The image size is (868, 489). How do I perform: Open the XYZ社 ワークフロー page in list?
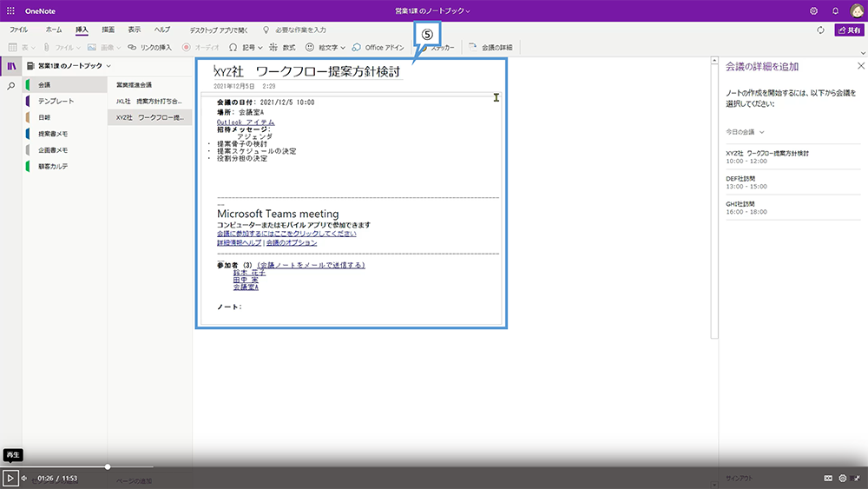[x=150, y=117]
